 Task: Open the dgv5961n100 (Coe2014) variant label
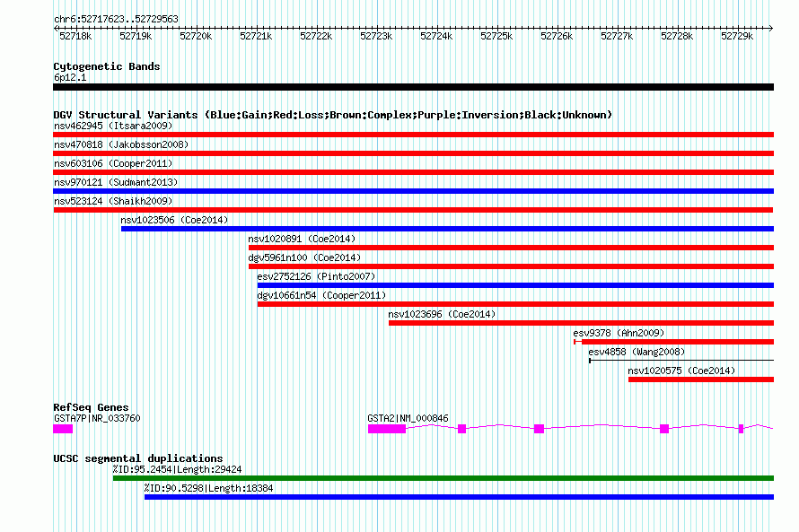point(304,257)
